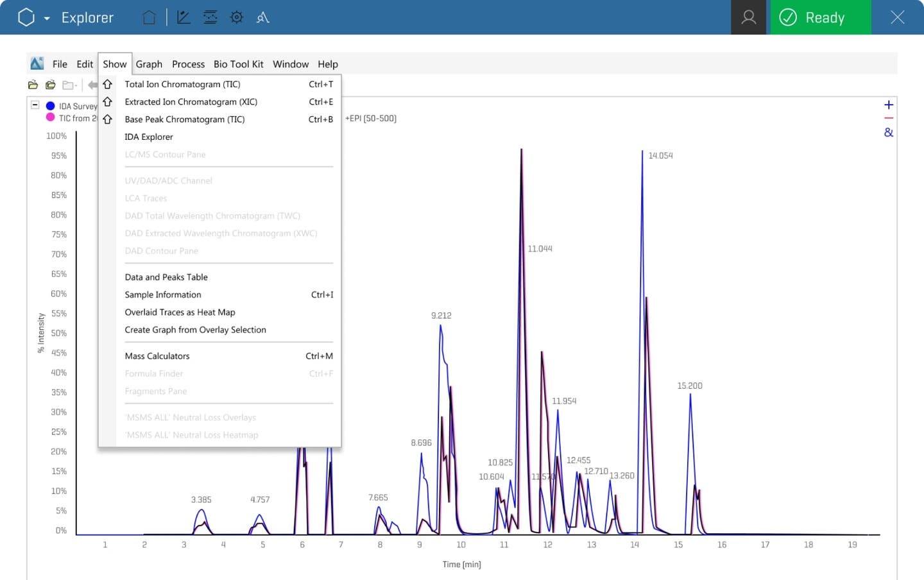Open the Home view icon
924x580 pixels.
pos(149,17)
